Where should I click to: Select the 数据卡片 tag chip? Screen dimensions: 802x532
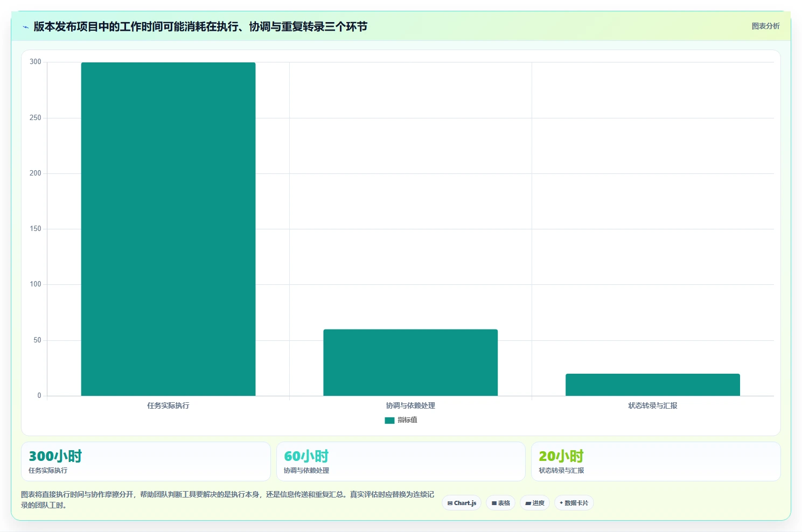click(x=574, y=503)
